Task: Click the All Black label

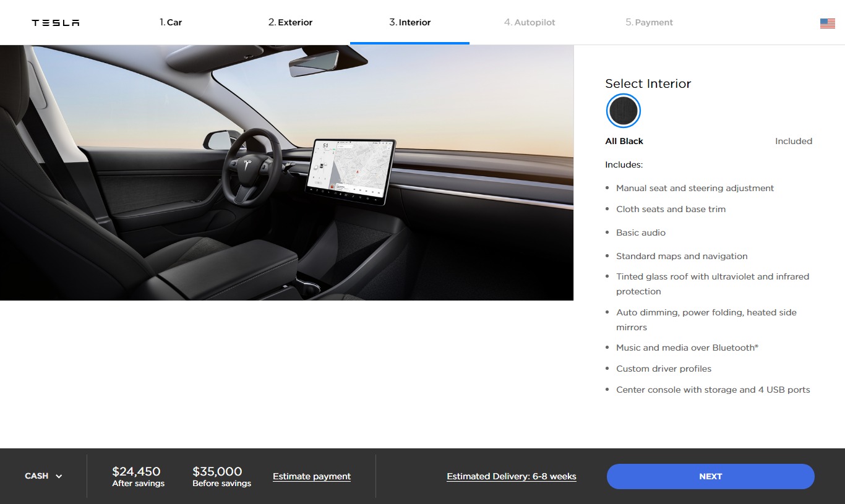Action: coord(624,141)
